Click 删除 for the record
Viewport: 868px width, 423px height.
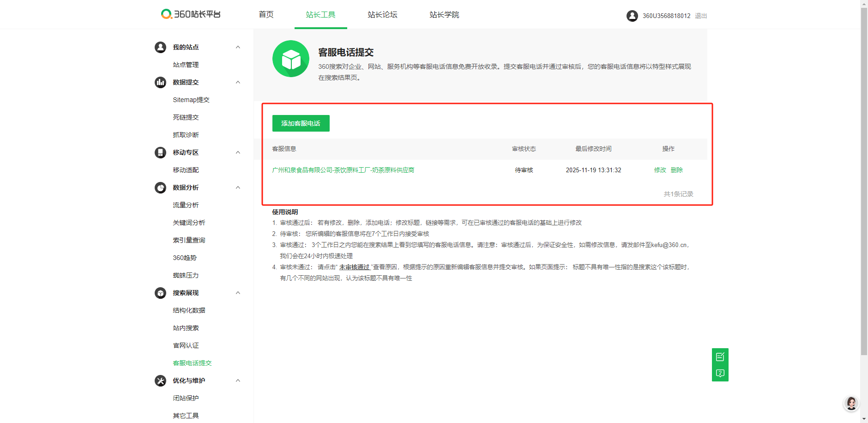coord(677,170)
